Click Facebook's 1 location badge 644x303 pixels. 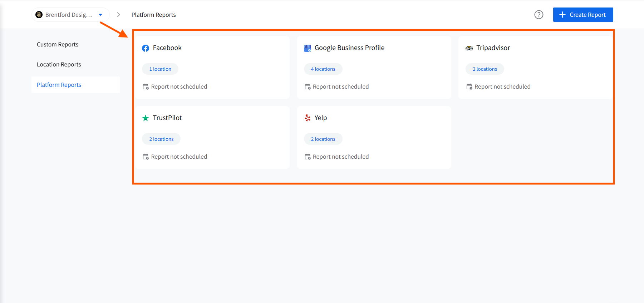[160, 69]
